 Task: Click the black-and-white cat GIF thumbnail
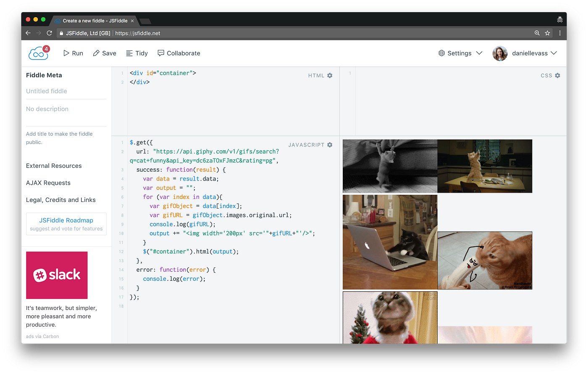(x=390, y=166)
